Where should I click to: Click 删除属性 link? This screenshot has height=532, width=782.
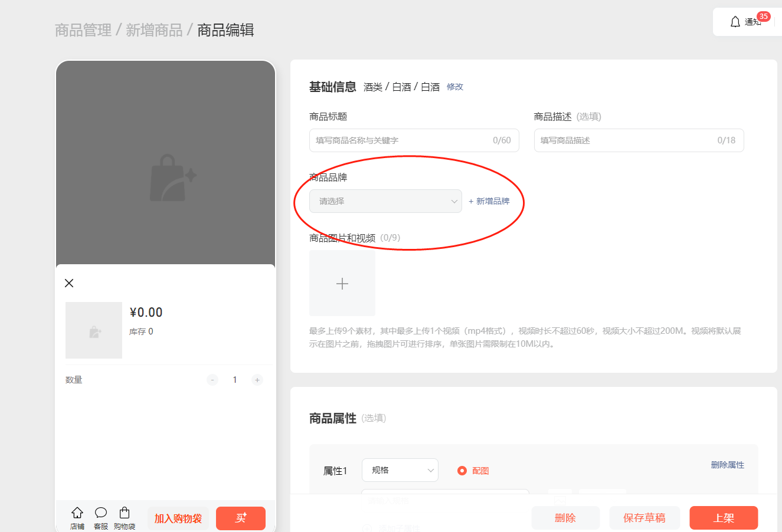(x=728, y=465)
